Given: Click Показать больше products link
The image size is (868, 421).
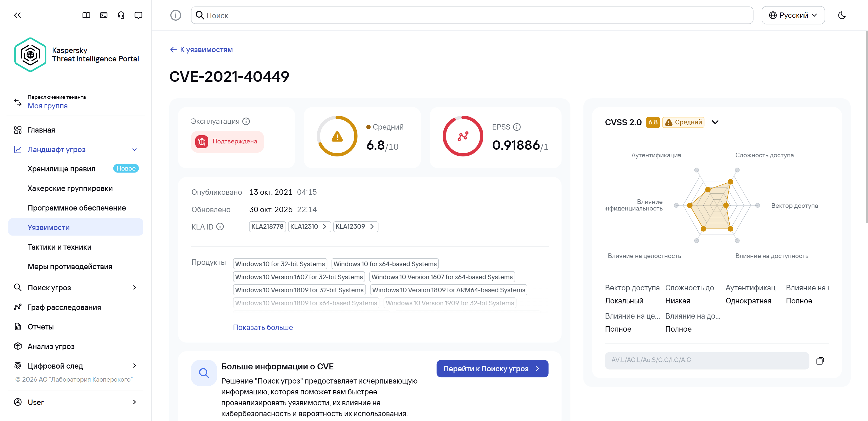Looking at the screenshot, I should point(263,327).
